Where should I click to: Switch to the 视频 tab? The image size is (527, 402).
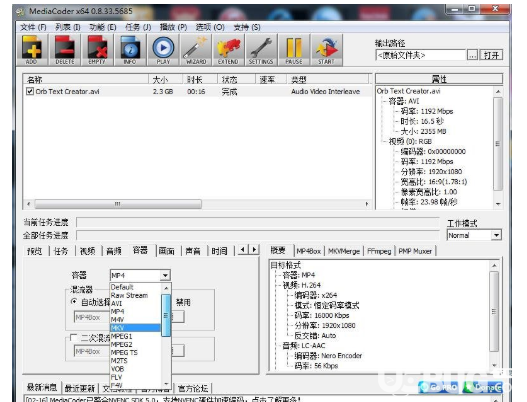tap(87, 251)
